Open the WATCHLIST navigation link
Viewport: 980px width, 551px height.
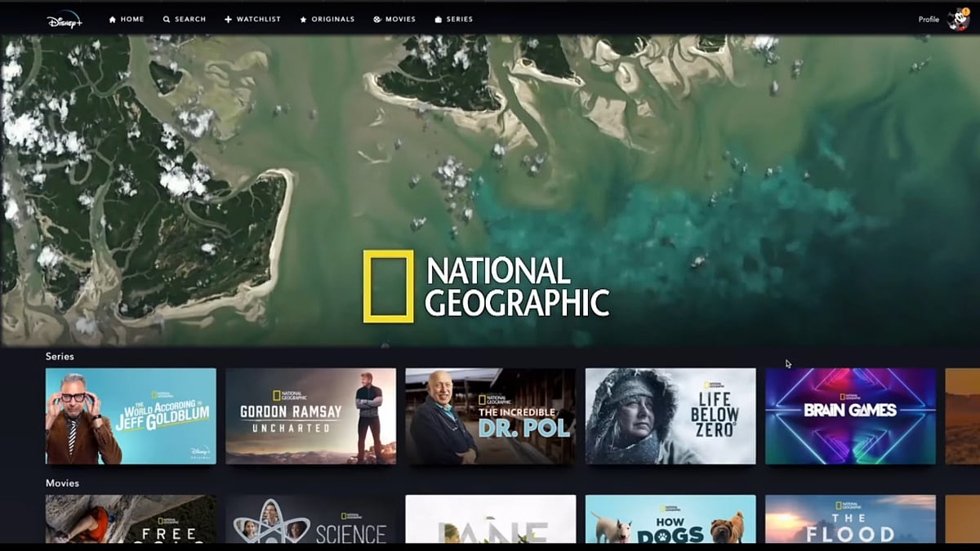[x=257, y=18]
